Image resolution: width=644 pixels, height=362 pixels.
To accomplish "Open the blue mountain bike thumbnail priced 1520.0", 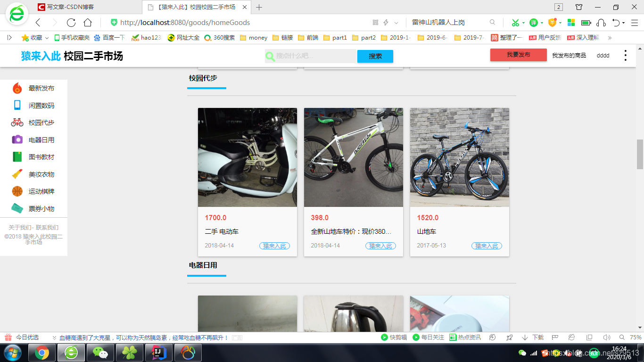I will pyautogui.click(x=460, y=157).
